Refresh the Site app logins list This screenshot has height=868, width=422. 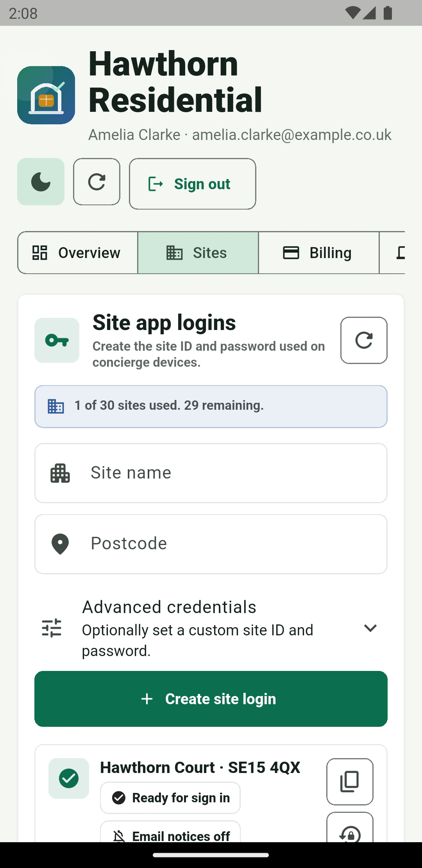click(x=364, y=340)
